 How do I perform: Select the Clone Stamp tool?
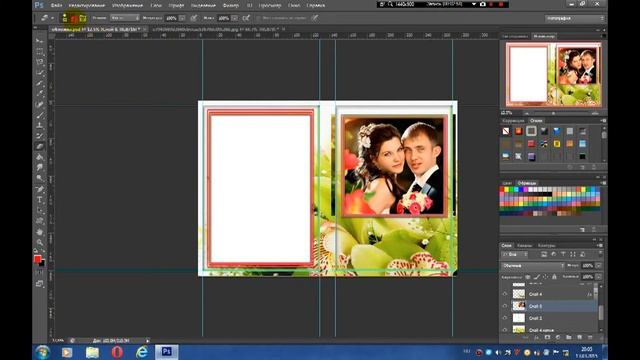click(x=40, y=125)
